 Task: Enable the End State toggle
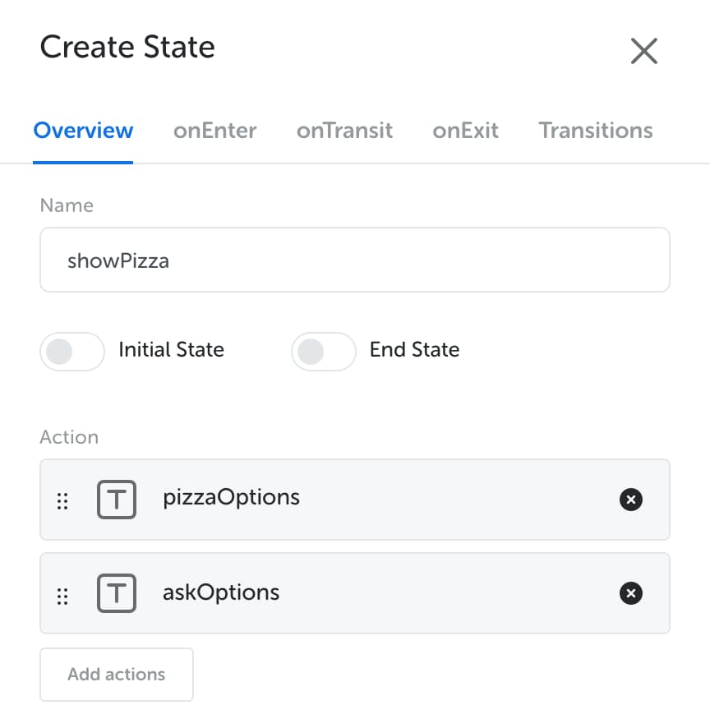click(x=324, y=352)
